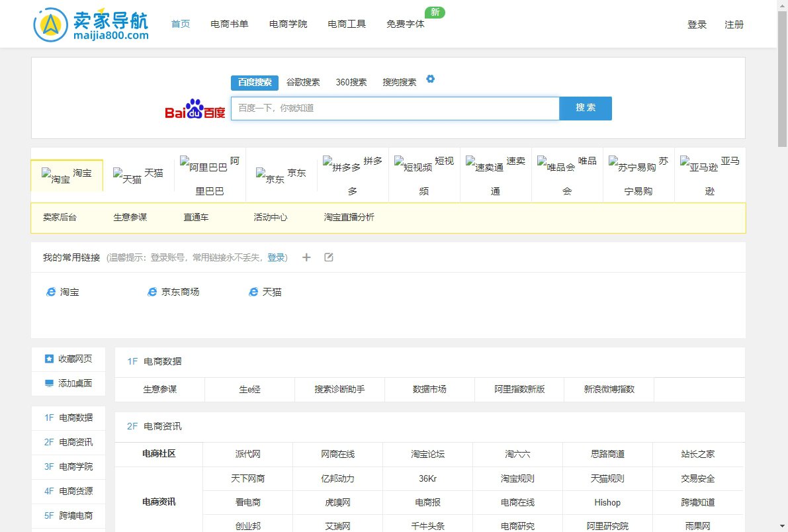Image resolution: width=788 pixels, height=532 pixels.
Task: Select the 京东 platform tab
Action: pos(281,175)
